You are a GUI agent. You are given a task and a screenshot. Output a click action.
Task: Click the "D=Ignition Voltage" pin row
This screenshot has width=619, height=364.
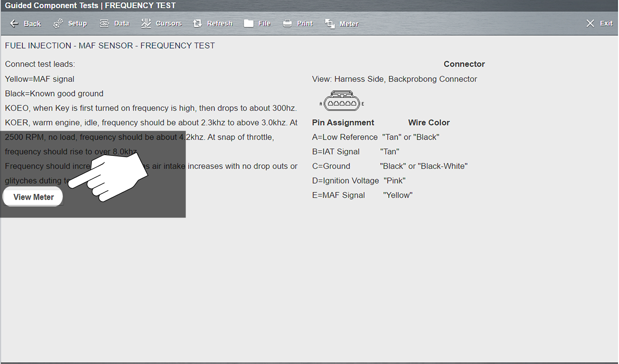coord(345,181)
